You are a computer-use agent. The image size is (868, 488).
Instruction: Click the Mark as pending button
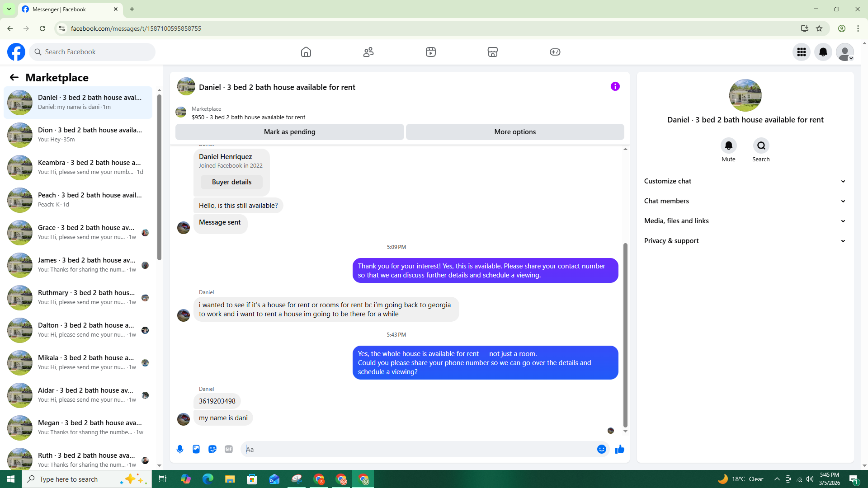tap(289, 132)
